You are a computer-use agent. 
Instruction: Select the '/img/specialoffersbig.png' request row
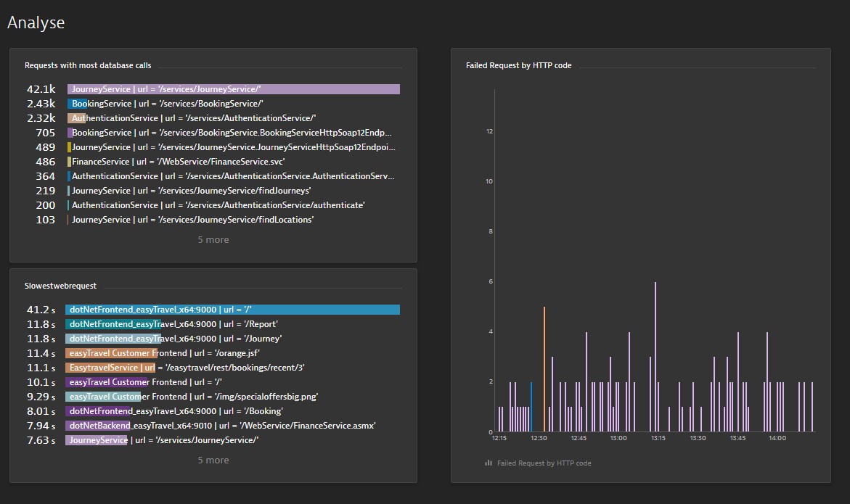(x=213, y=397)
